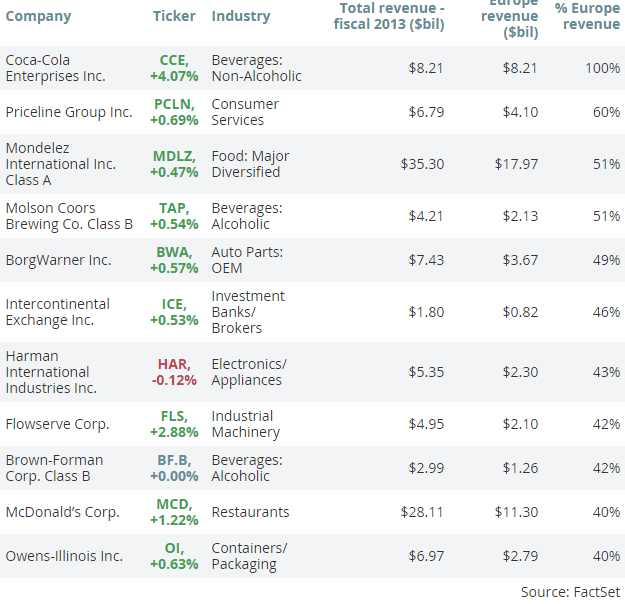The image size is (625, 604).
Task: Open the OI ticker link
Action: click(x=175, y=548)
